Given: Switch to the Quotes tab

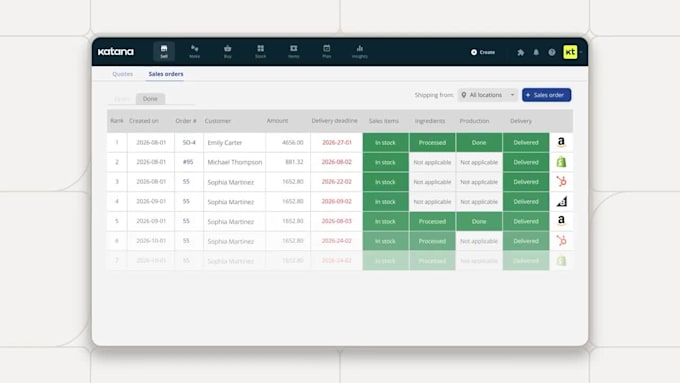Looking at the screenshot, I should [122, 74].
